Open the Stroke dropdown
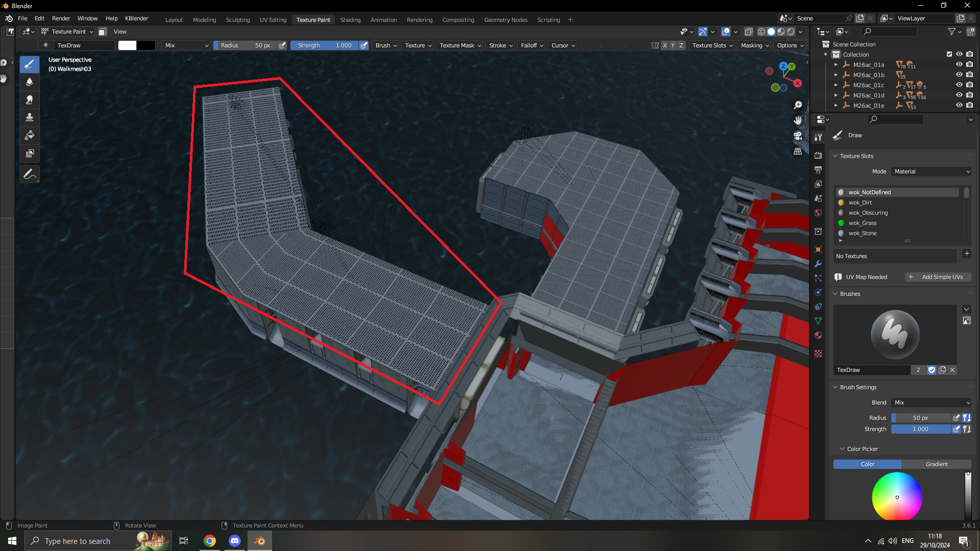 [501, 45]
